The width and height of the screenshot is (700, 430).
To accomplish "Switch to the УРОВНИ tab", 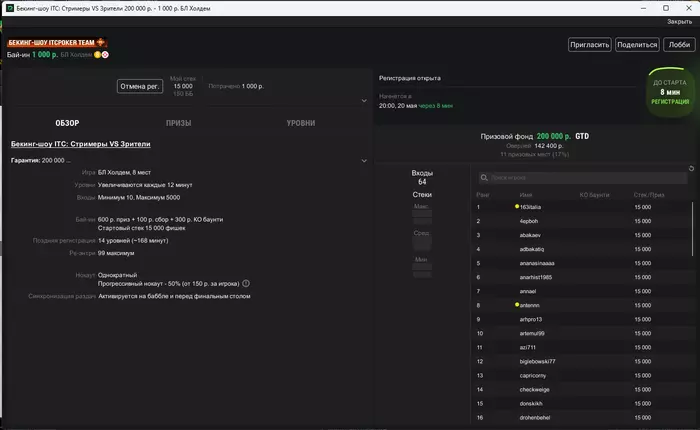I will 301,123.
